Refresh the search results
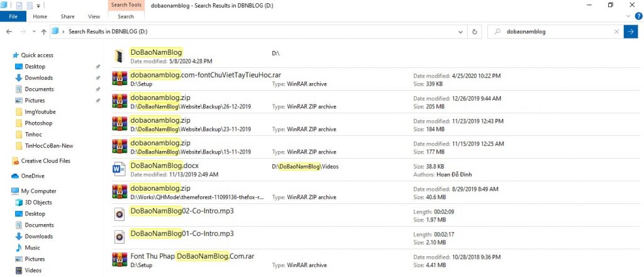 [x=475, y=31]
